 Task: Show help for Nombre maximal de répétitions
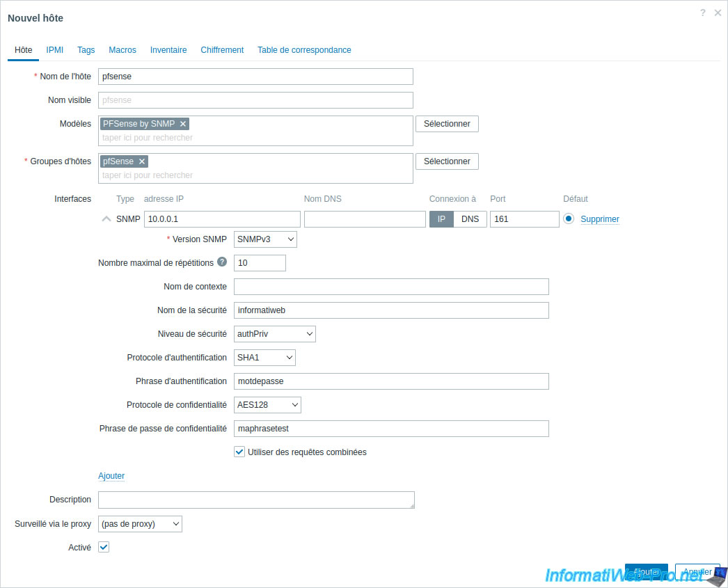pos(222,262)
